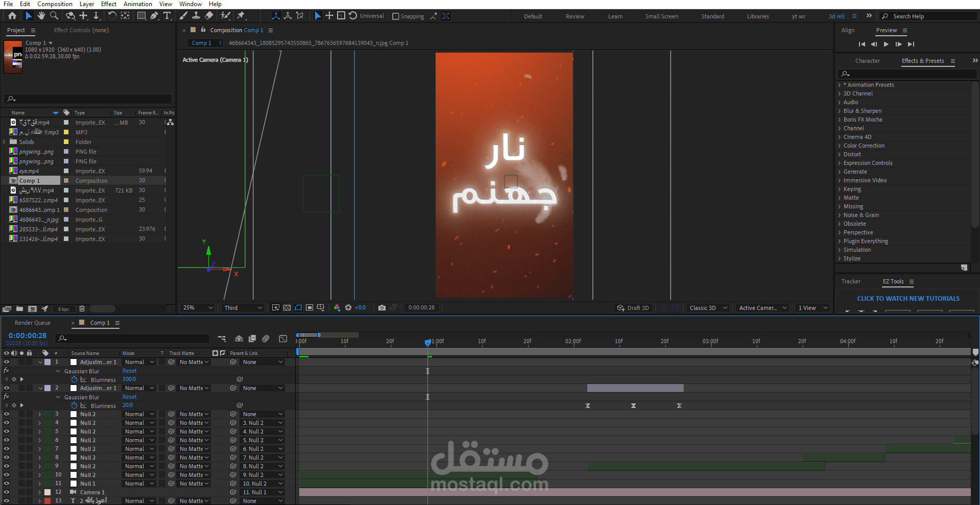Toggle fx switch on layer 2 Gaussian Blur

pyautogui.click(x=7, y=397)
